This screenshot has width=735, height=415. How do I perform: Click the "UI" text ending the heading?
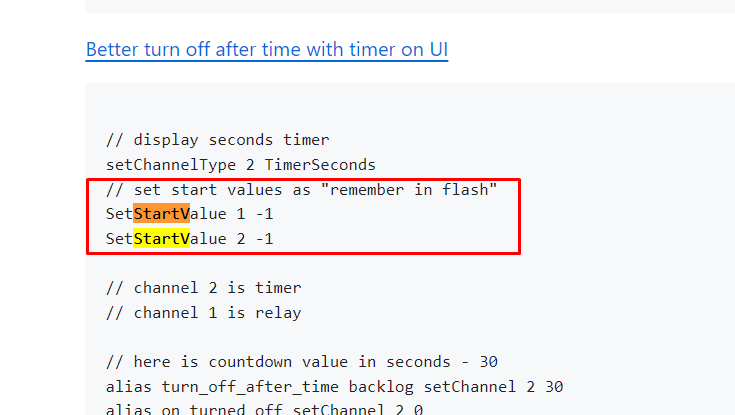pyautogui.click(x=439, y=50)
